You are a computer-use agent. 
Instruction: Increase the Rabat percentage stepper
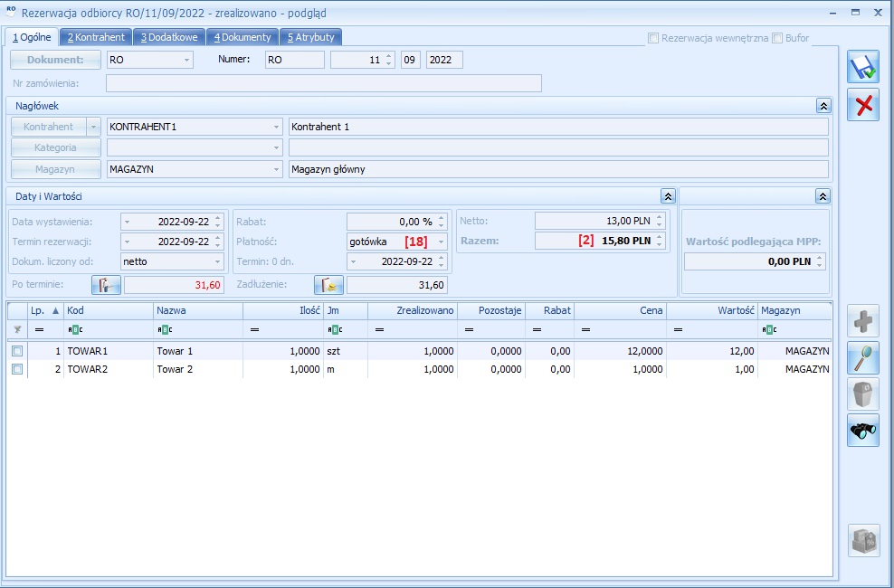[442, 217]
